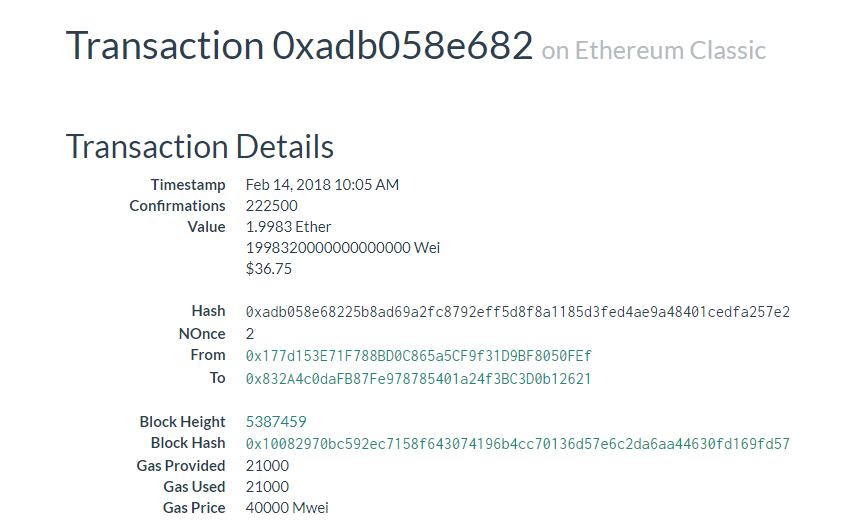This screenshot has height=527, width=868.
Task: Click the Gas Used value 21000
Action: click(x=267, y=487)
